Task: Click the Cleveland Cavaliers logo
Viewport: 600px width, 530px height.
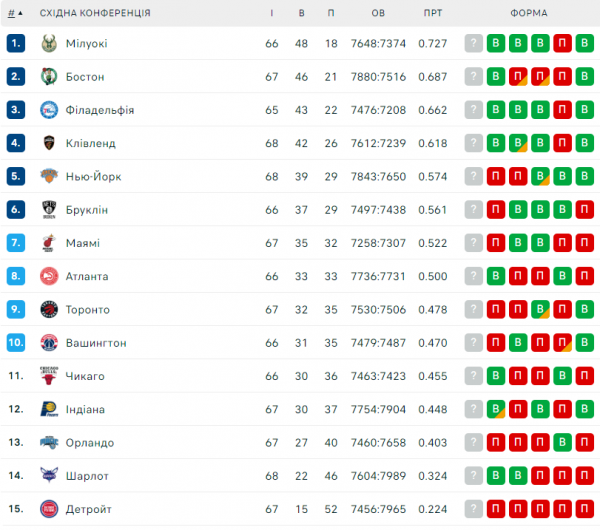Action: pos(48,143)
